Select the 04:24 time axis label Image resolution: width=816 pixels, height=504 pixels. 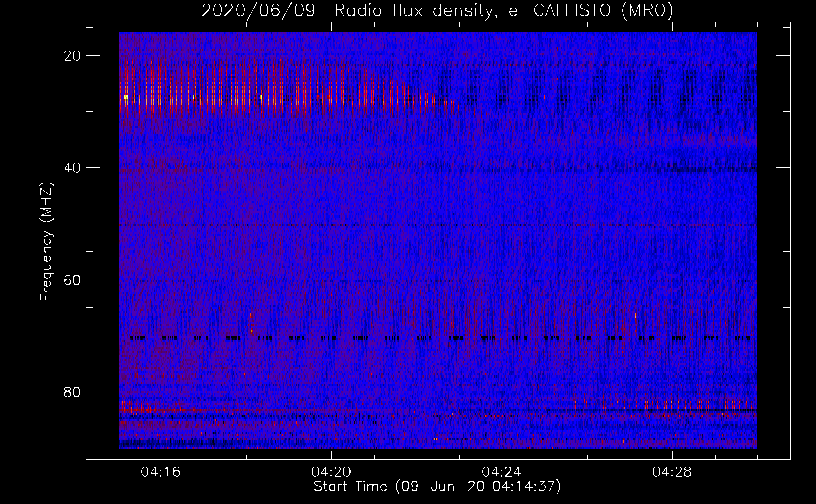502,472
